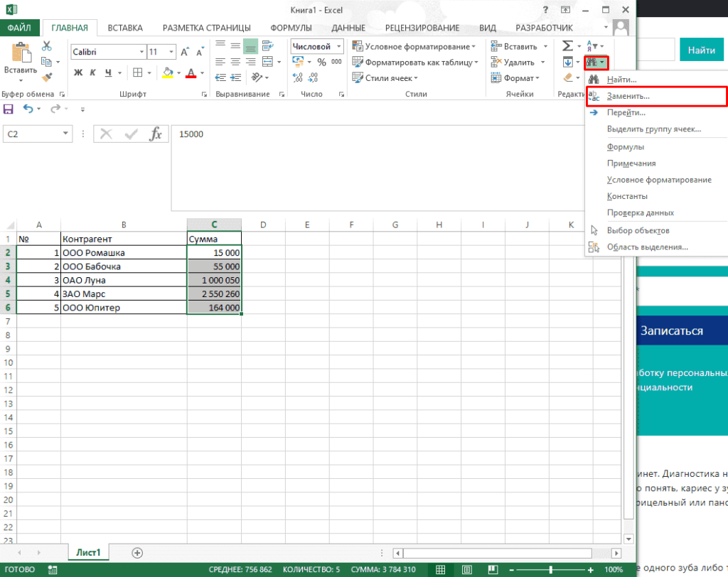Screen dimensions: 728x577
Task: Click the teal Найти button
Action: tap(701, 50)
